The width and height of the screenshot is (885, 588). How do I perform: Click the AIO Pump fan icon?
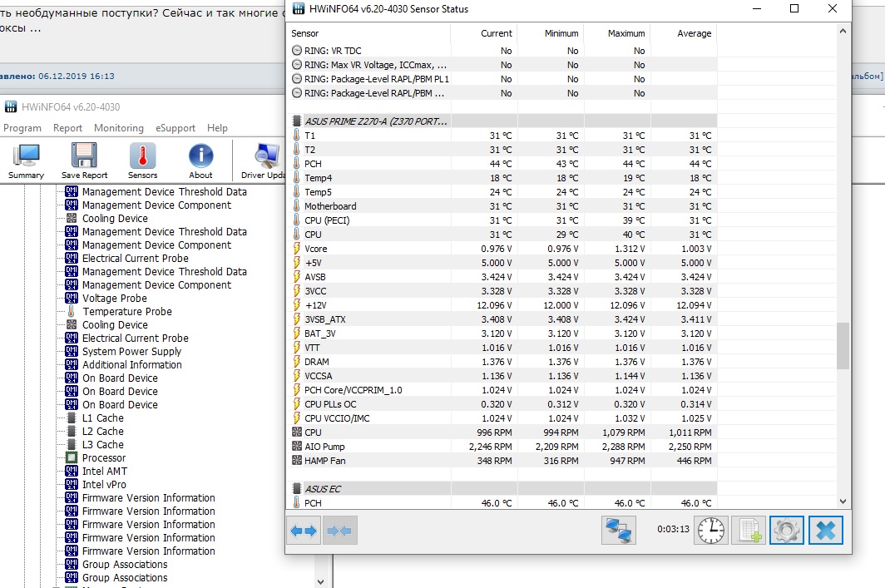click(297, 447)
